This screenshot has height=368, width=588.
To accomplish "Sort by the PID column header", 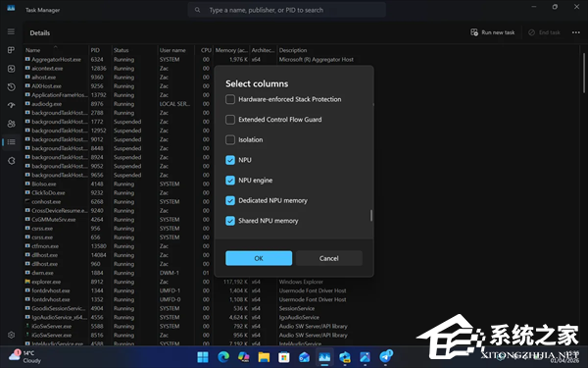I will (100, 50).
